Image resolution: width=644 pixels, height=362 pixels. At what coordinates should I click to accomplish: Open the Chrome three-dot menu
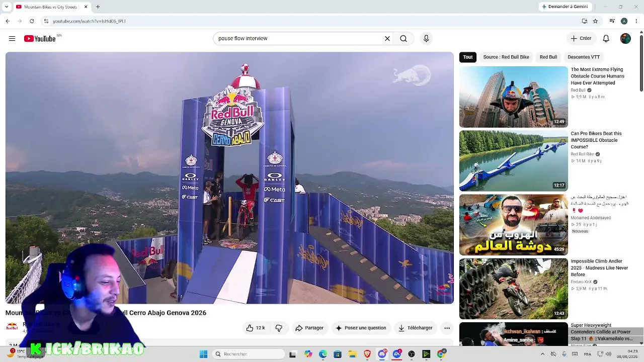pyautogui.click(x=636, y=21)
